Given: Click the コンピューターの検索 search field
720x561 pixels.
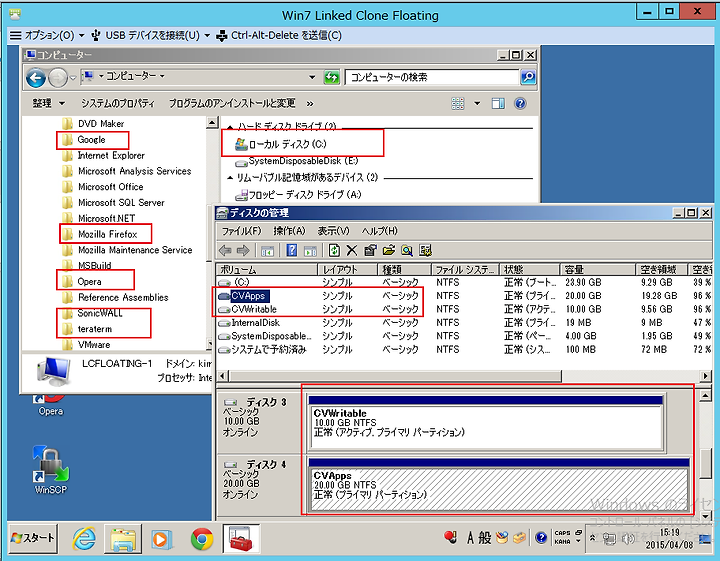Looking at the screenshot, I should pyautogui.click(x=432, y=77).
